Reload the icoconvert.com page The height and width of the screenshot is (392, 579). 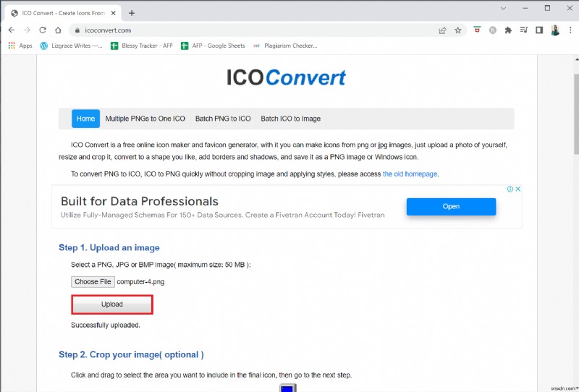click(43, 30)
